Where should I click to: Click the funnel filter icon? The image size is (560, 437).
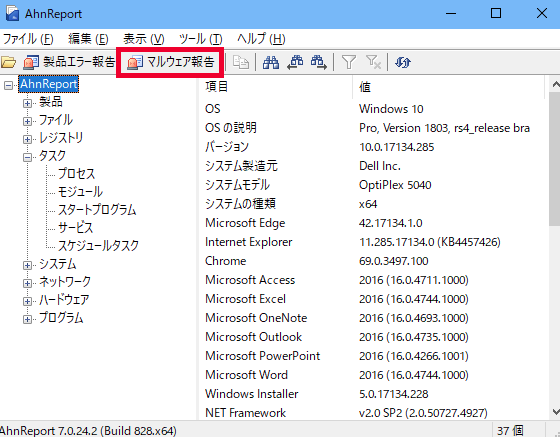click(x=349, y=62)
